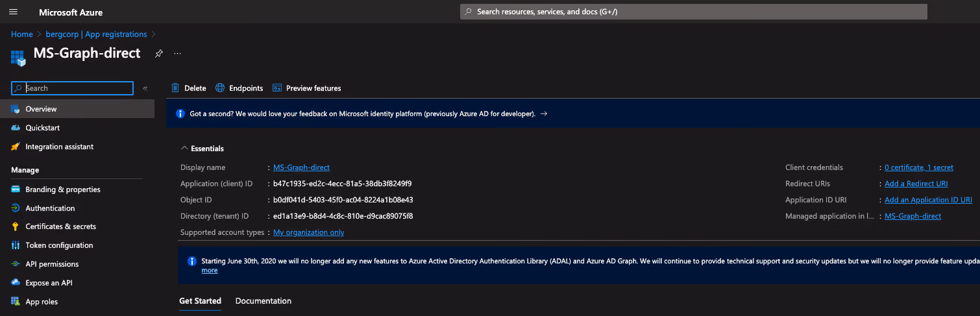Click the sidebar Search field
The width and height of the screenshot is (980, 316).
pyautogui.click(x=73, y=88)
